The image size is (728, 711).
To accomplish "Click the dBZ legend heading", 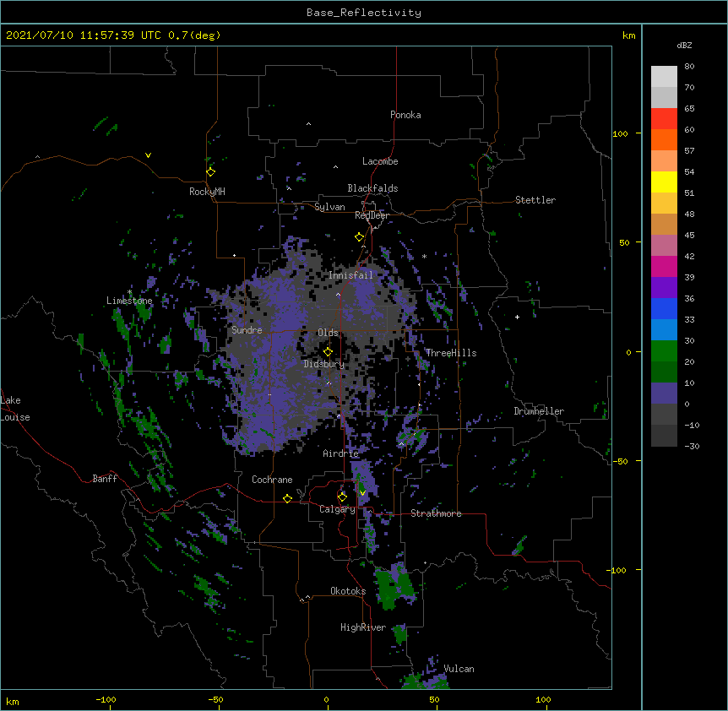I will [x=684, y=46].
